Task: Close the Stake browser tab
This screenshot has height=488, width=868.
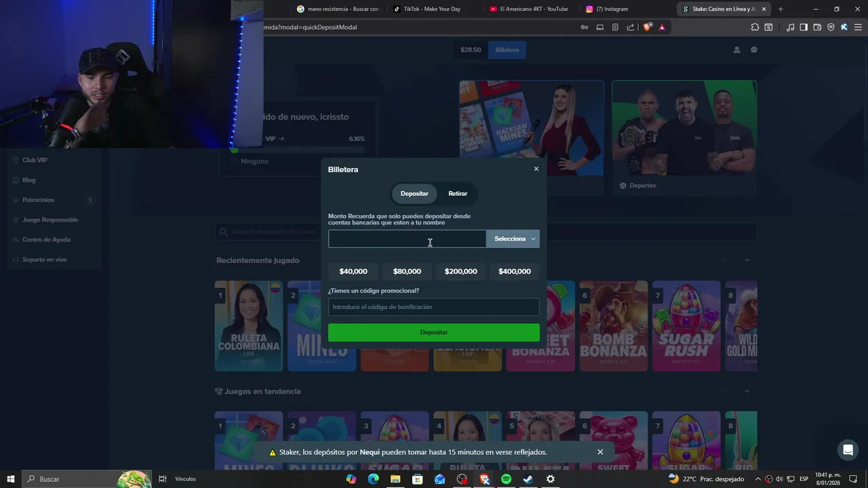Action: (764, 9)
